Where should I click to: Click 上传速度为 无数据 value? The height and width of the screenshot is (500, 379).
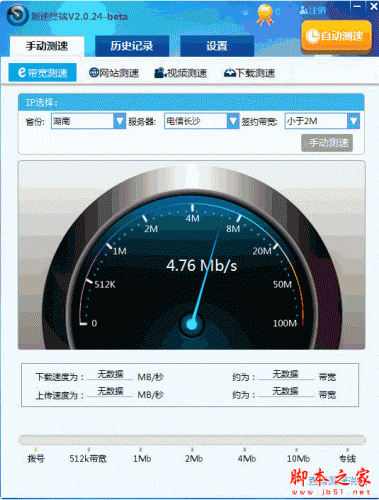click(110, 391)
